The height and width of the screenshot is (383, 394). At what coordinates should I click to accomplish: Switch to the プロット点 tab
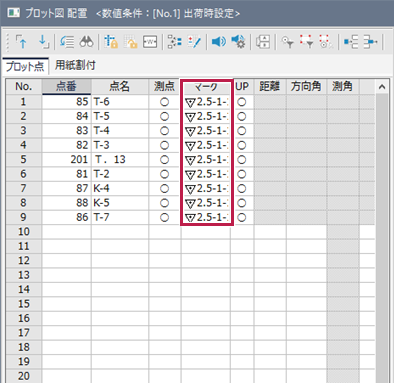25,66
